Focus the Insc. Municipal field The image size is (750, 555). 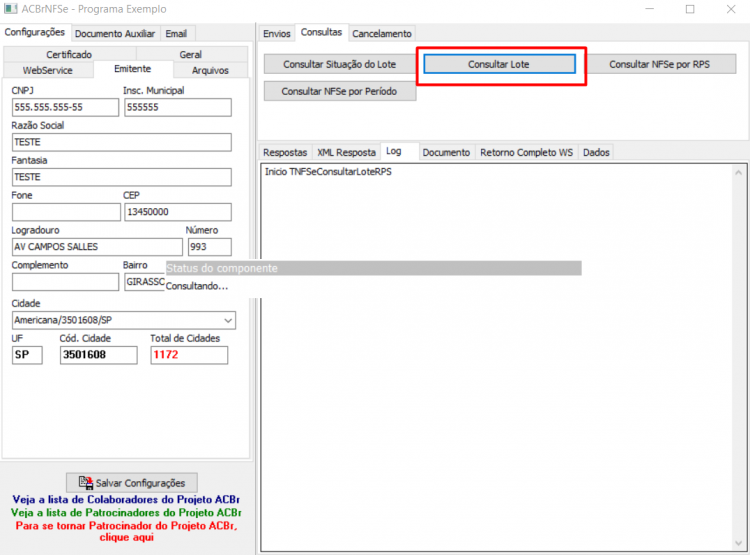tap(178, 107)
